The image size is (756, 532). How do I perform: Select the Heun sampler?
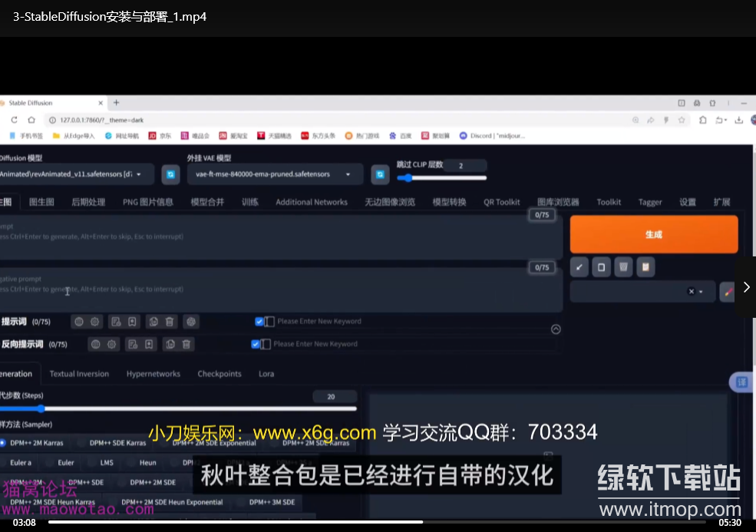142,463
